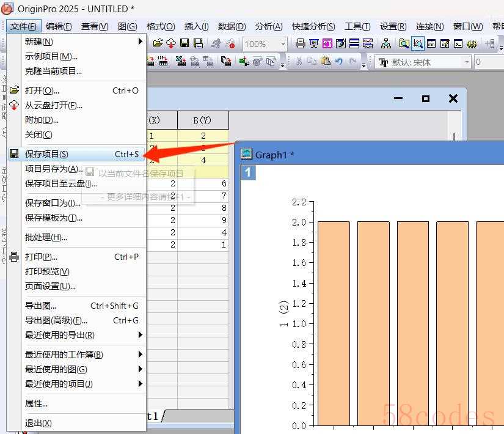Expand the 最近使用的图(G) submenu
The width and height of the screenshot is (504, 434).
pos(140,369)
